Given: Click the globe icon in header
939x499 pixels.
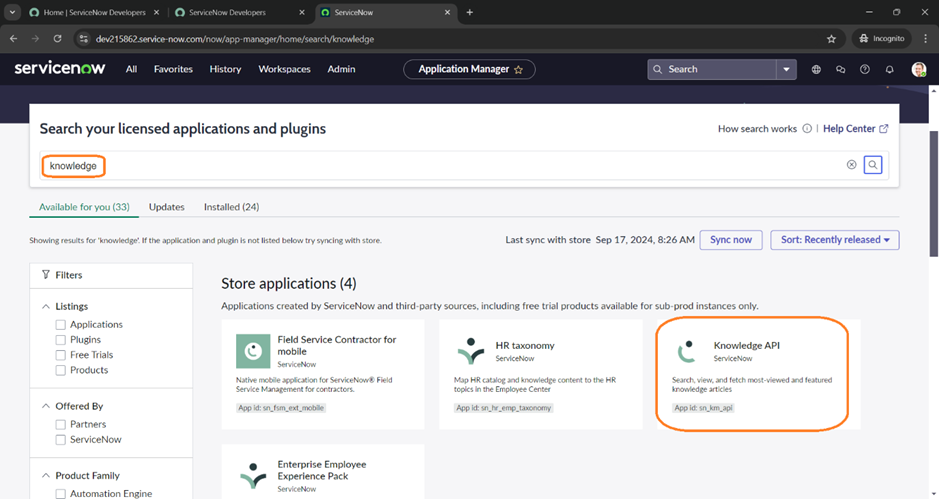Looking at the screenshot, I should pyautogui.click(x=816, y=69).
